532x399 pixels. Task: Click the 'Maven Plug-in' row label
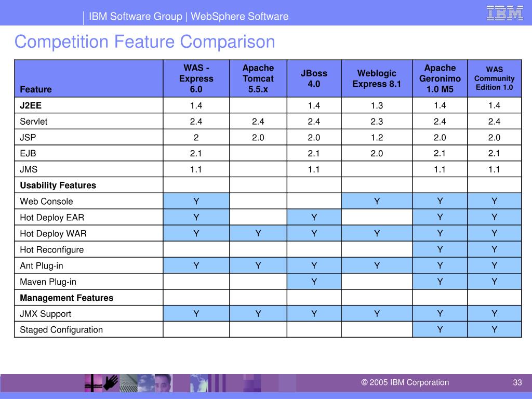coord(48,282)
